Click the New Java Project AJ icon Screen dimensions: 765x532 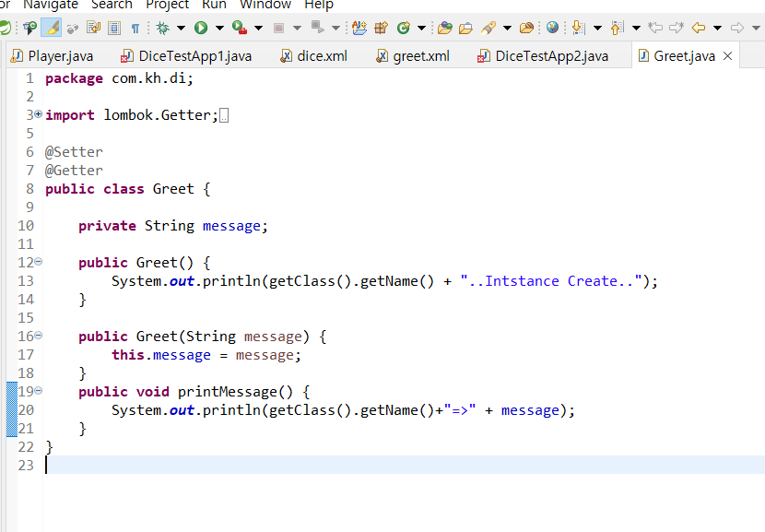(359, 28)
